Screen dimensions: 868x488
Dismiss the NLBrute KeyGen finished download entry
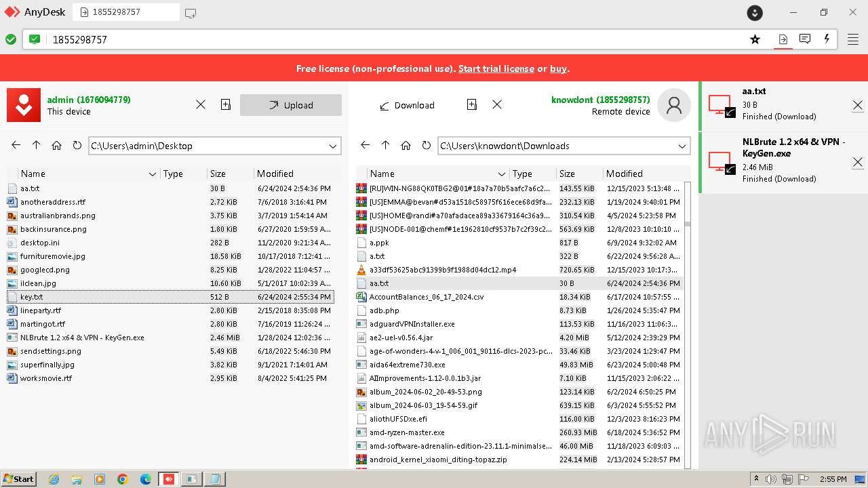point(858,162)
